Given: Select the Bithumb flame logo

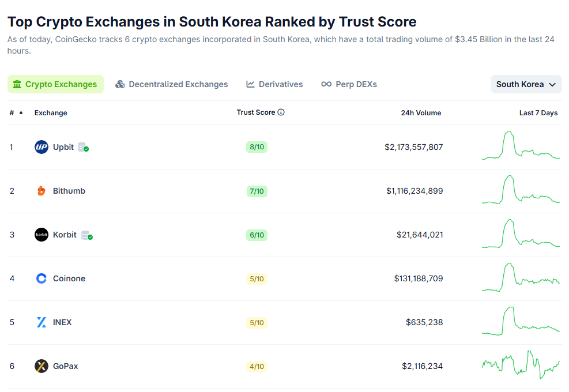Looking at the screenshot, I should (40, 191).
